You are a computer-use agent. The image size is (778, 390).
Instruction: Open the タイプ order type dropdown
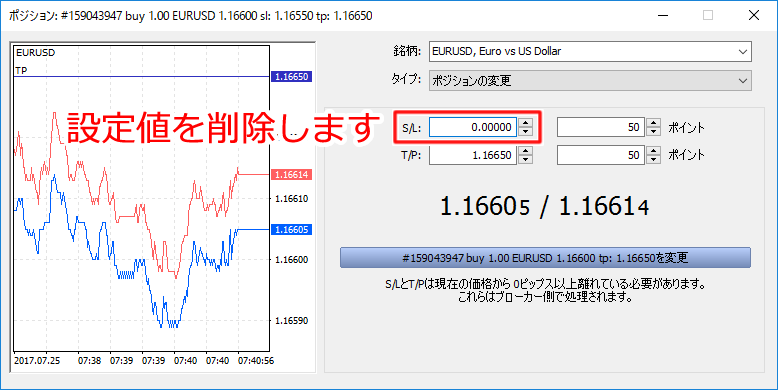pyautogui.click(x=590, y=80)
